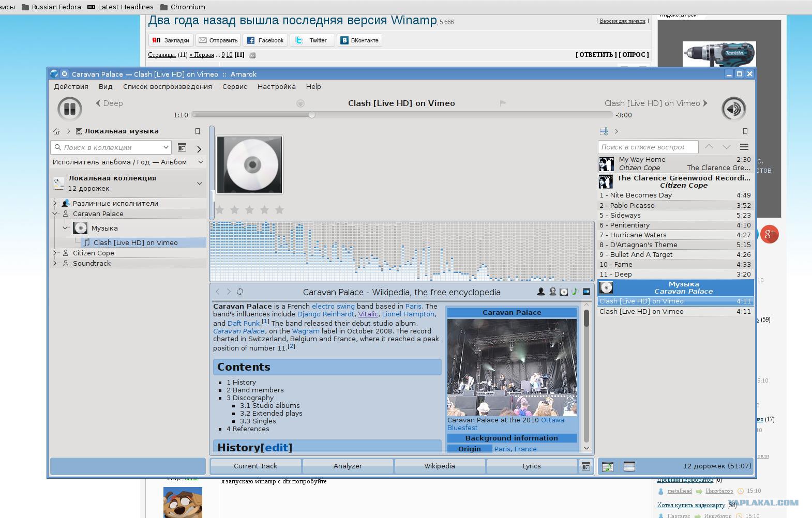The height and width of the screenshot is (518, 812).
Task: Reload the Wikipedia applet page
Action: (240, 292)
